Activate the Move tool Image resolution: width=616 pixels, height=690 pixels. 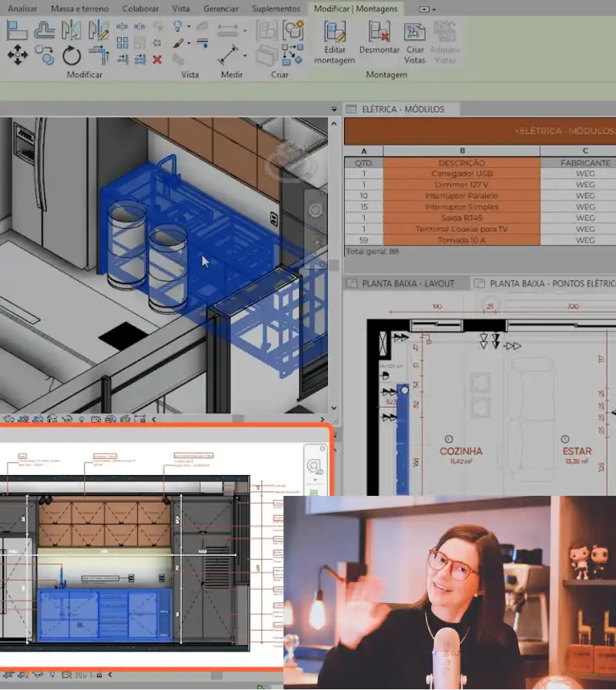coord(17,55)
